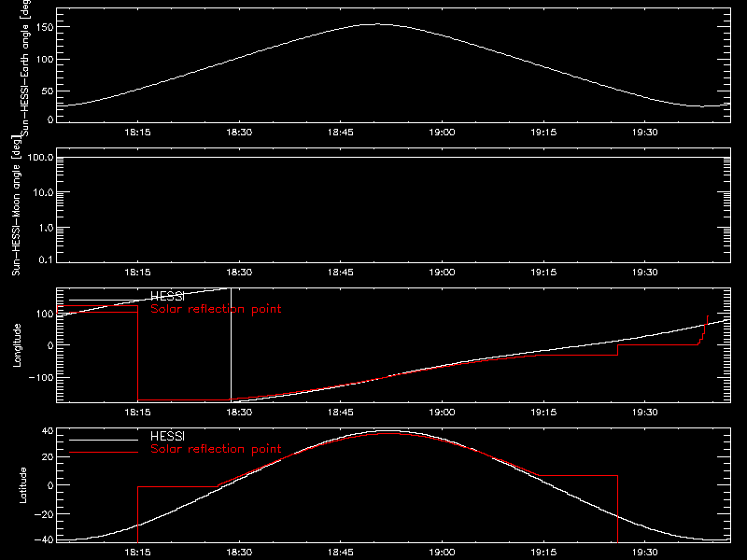Click 18:45 label under Latitude plot

[x=341, y=553]
